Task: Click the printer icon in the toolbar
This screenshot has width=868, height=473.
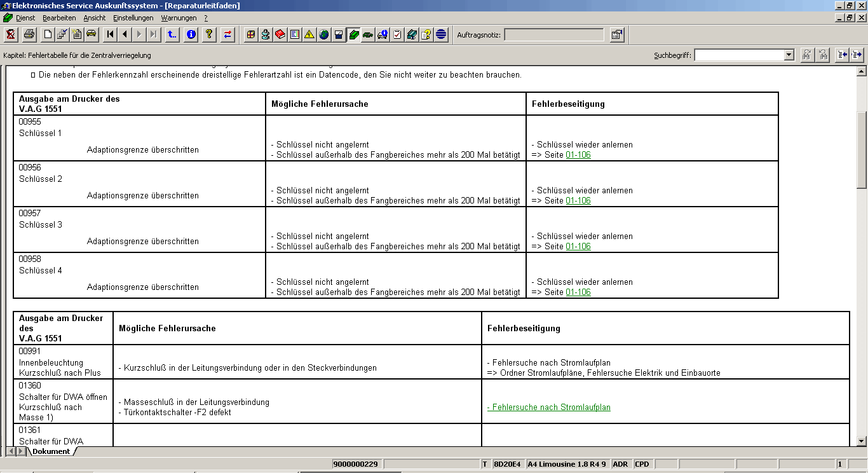Action: [x=29, y=34]
